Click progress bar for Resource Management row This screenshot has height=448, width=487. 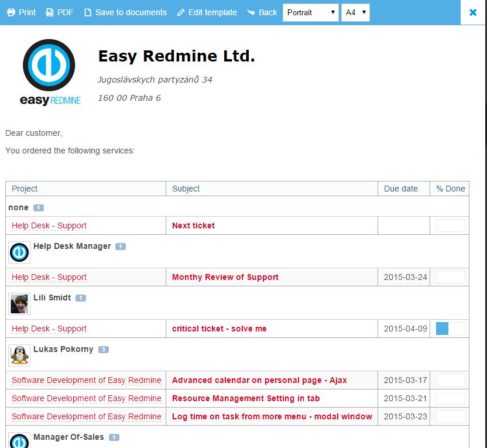point(450,398)
